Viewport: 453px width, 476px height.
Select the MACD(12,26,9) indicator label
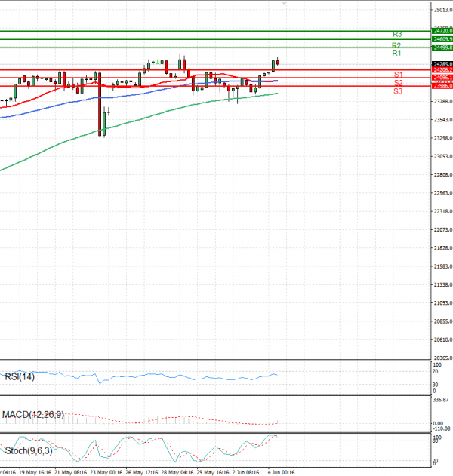33,415
